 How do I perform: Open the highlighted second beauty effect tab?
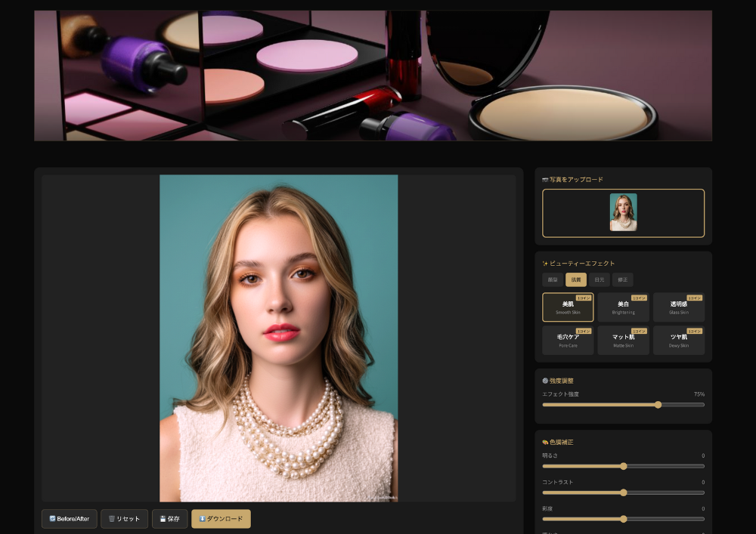(576, 279)
